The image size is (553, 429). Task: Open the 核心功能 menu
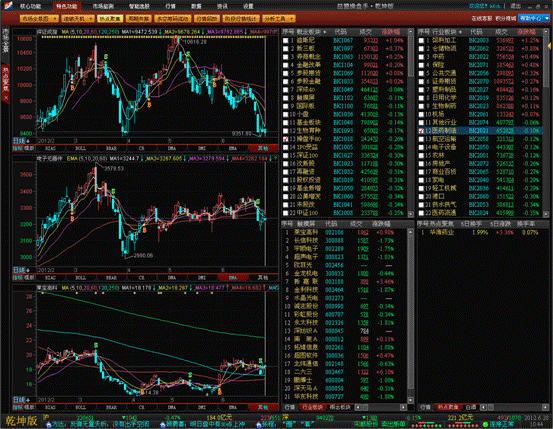pyautogui.click(x=31, y=6)
